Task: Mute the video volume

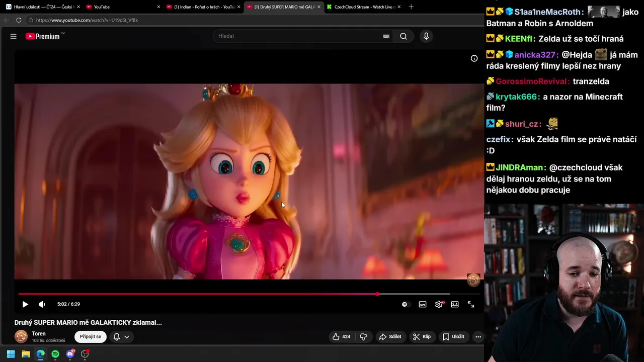Action: [42, 304]
